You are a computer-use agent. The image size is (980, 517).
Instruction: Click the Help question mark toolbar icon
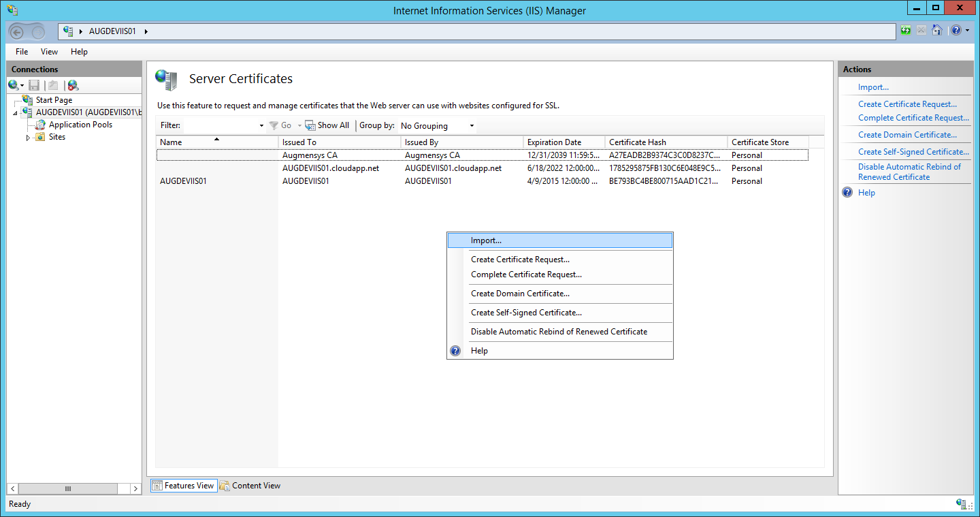coord(956,31)
